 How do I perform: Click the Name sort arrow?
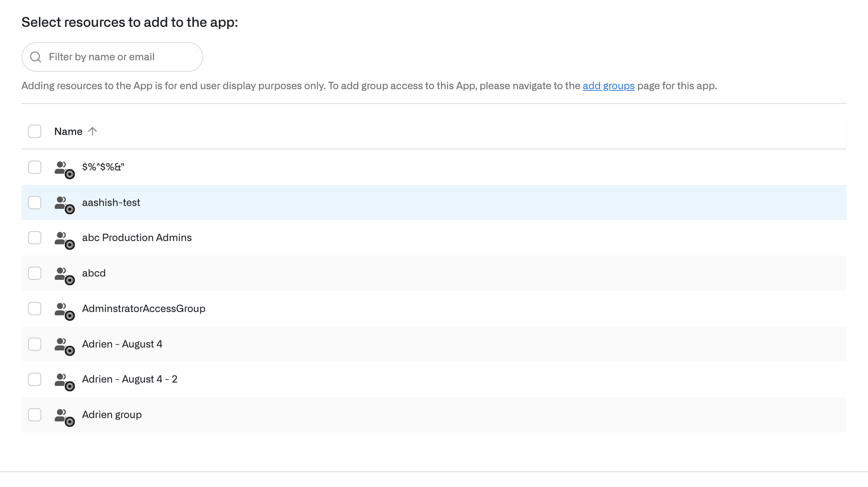(x=92, y=131)
